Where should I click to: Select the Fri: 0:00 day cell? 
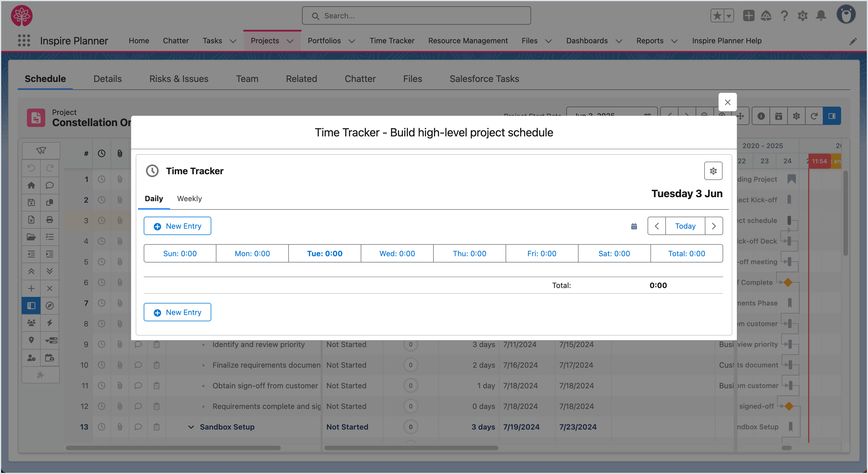541,254
